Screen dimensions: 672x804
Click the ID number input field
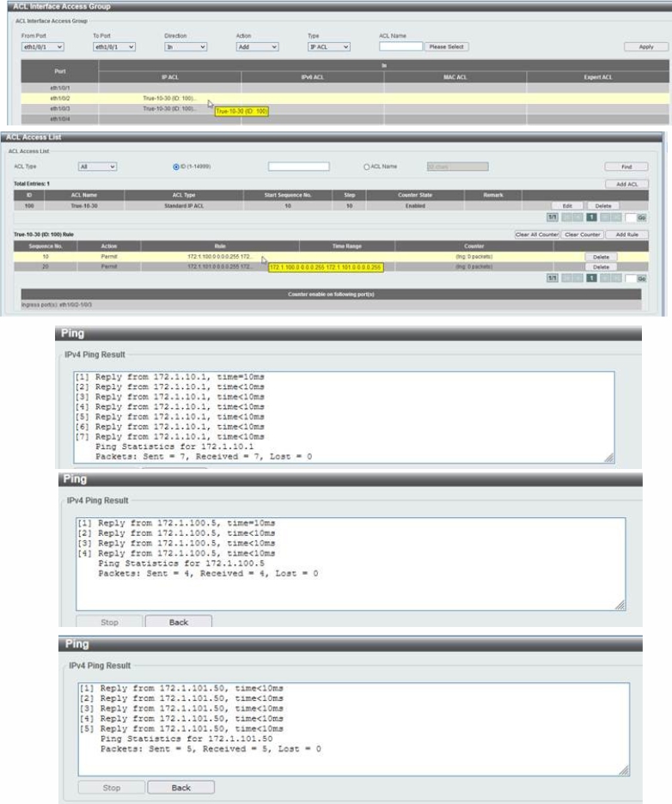[298, 167]
